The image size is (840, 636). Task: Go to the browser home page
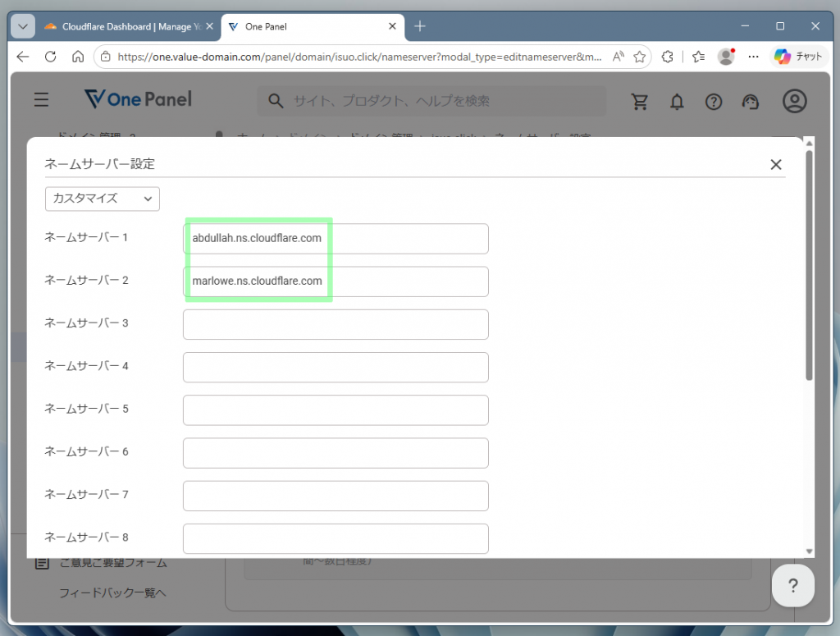78,57
